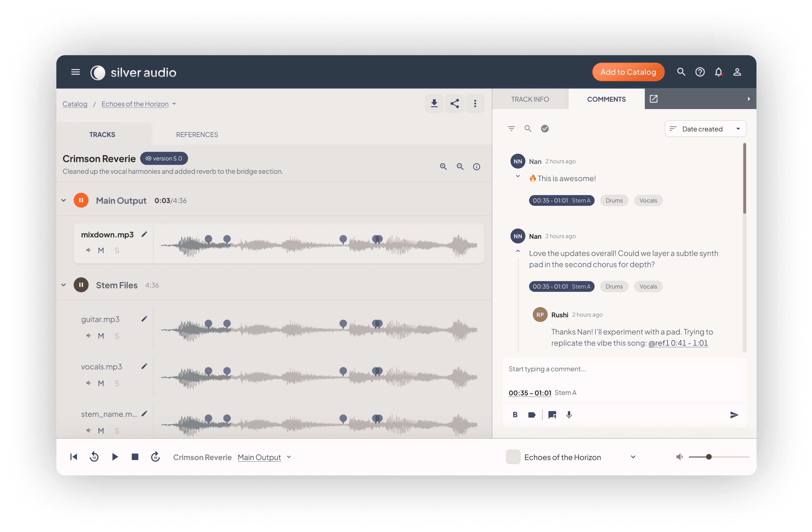Open the comments filter icon
The image size is (812, 532).
pos(511,129)
